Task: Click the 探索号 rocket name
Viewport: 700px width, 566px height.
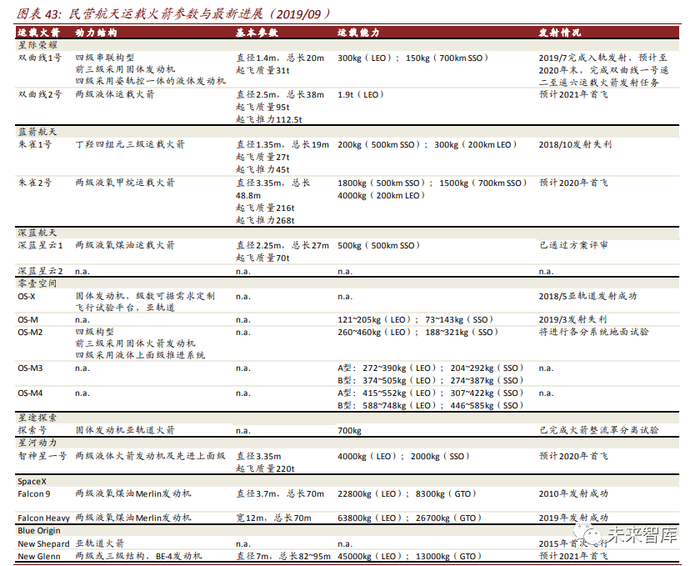Action: 32,430
